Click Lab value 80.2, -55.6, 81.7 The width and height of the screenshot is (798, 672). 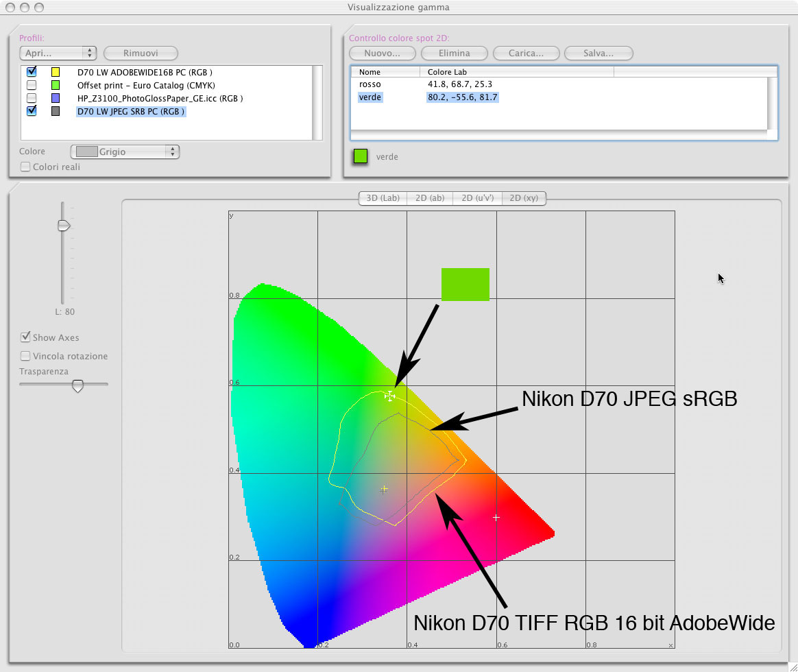coord(463,97)
